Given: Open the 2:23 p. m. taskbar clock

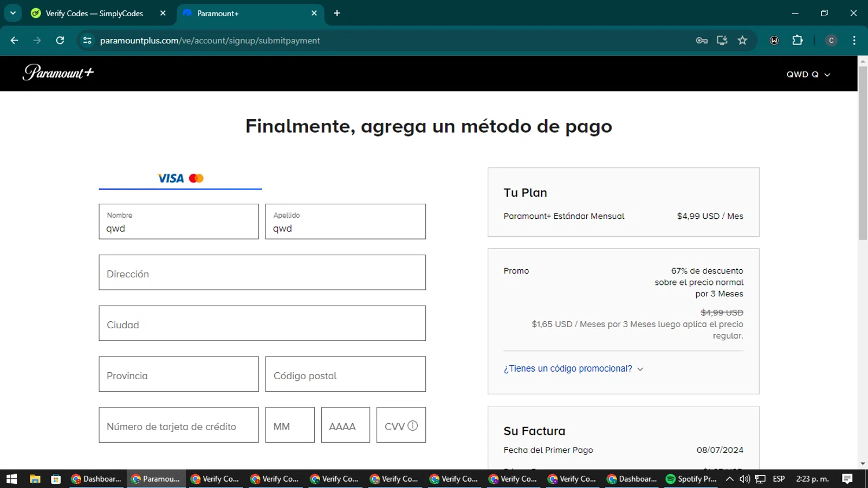Looking at the screenshot, I should [x=812, y=479].
